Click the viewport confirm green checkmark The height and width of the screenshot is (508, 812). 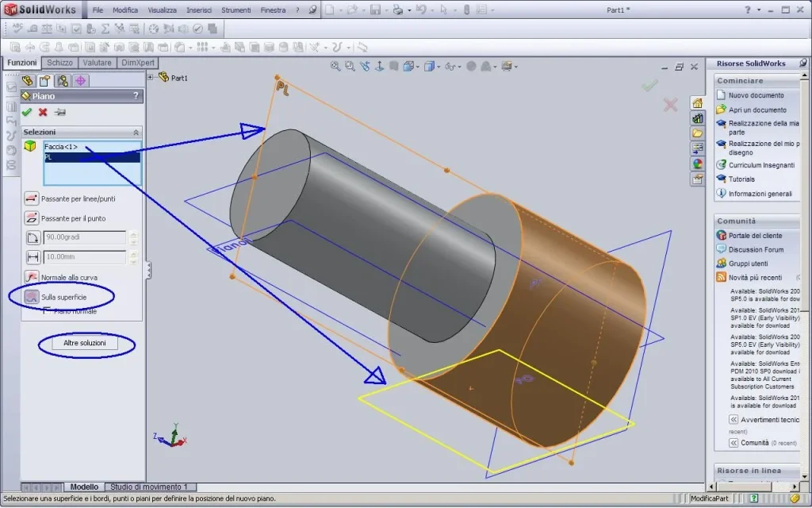point(649,85)
